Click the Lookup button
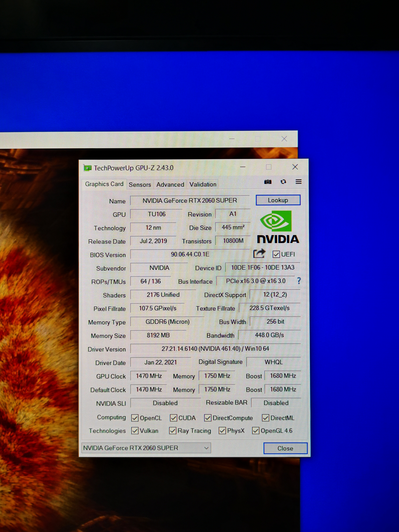Screen dimensions: 399x532 [x=278, y=200]
